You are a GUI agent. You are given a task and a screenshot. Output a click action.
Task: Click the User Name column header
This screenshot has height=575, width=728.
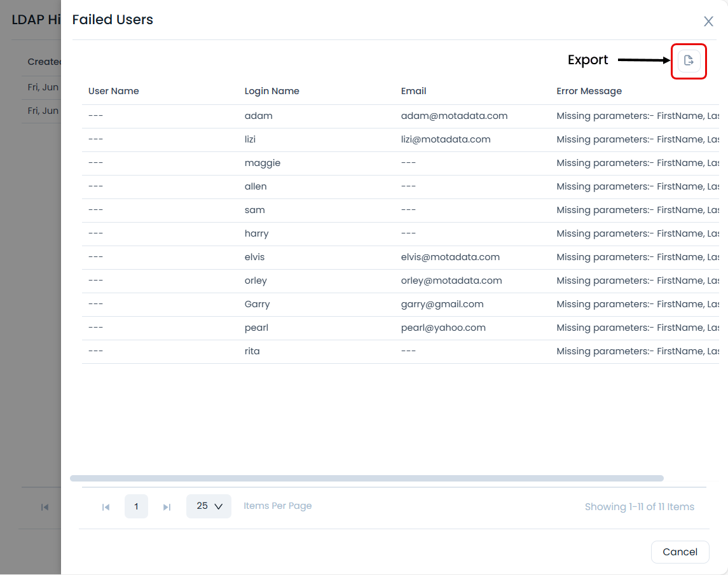pos(114,91)
